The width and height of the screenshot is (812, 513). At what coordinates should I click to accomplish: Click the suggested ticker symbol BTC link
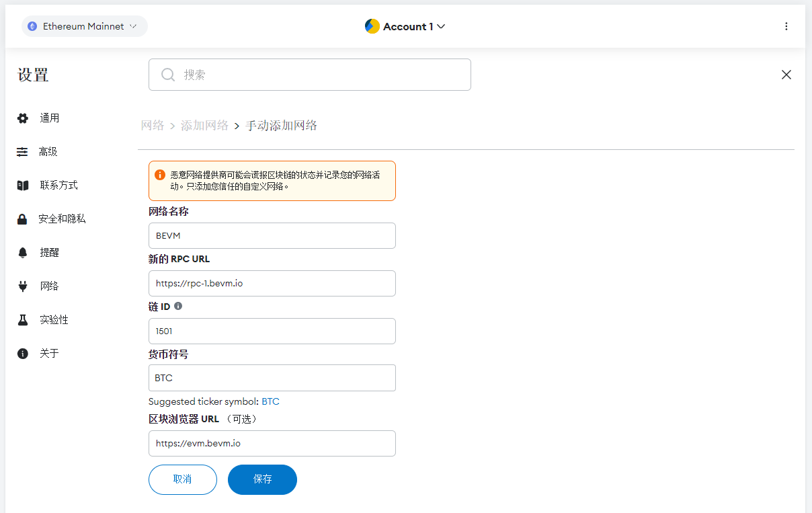270,401
